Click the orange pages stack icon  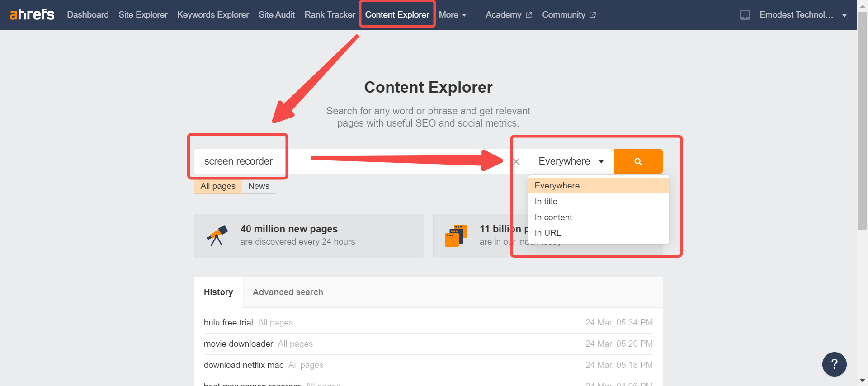(456, 235)
